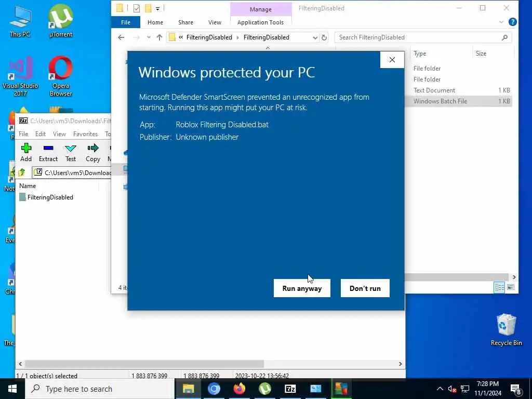The image size is (532, 399).
Task: Expand the Explorer ribbon chevron
Action: click(501, 22)
